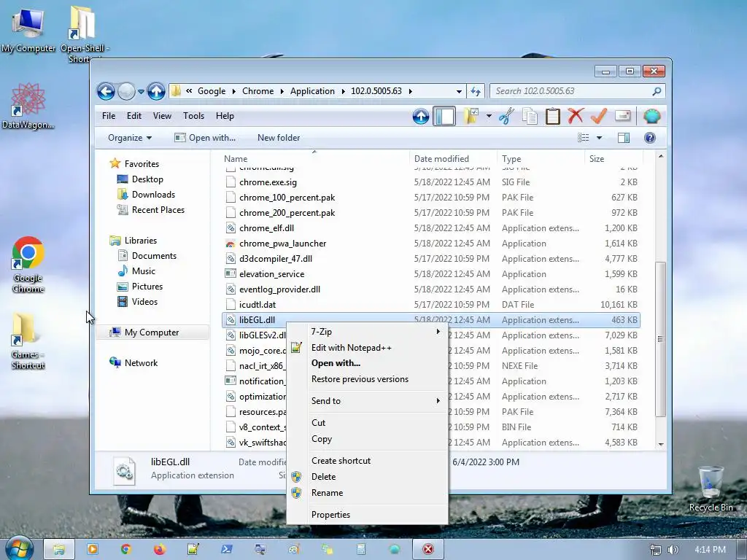The width and height of the screenshot is (747, 560).
Task: Expand the Send to submenu
Action: 368,401
